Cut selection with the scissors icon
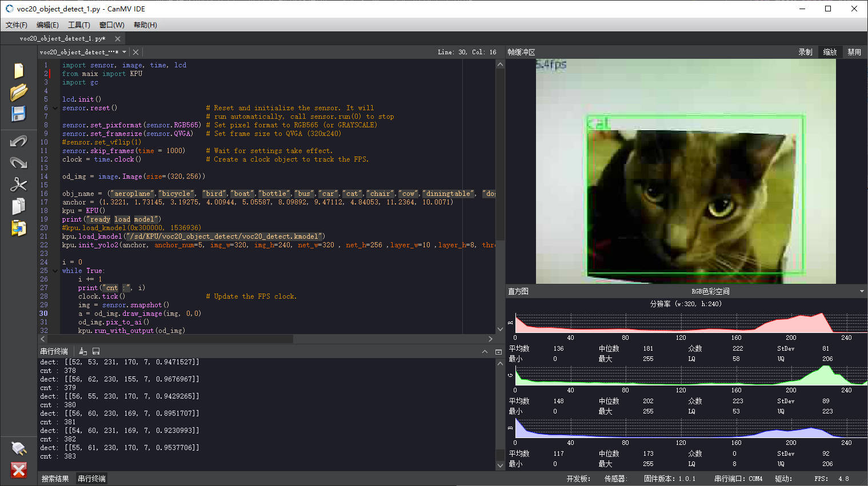This screenshot has width=868, height=486. (x=19, y=184)
